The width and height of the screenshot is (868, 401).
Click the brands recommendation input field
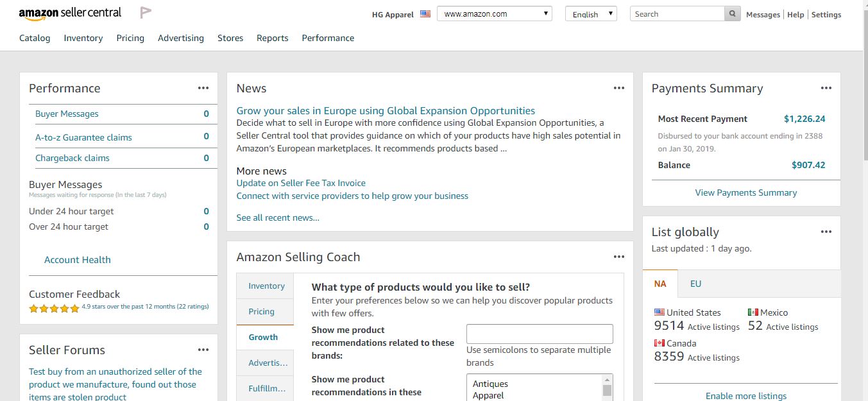540,334
